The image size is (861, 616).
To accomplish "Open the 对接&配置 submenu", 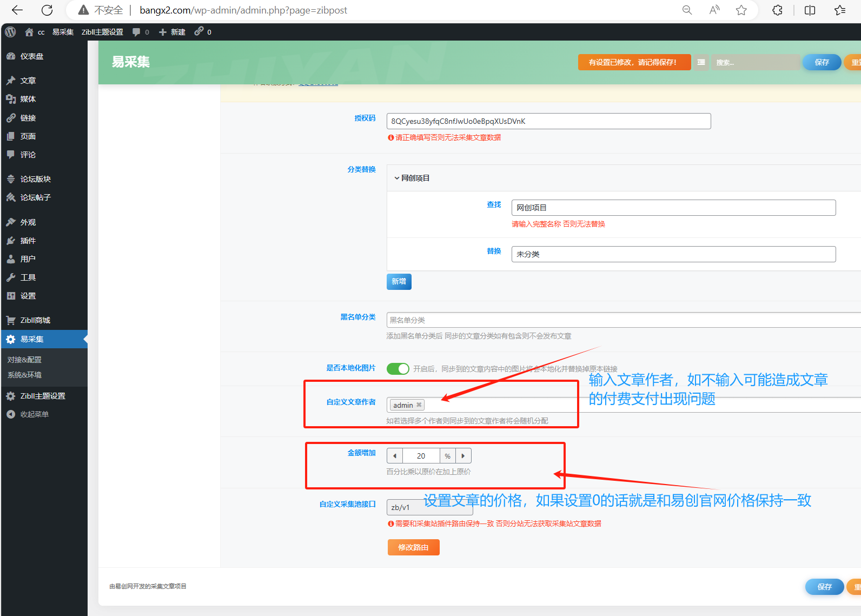I will tap(24, 360).
